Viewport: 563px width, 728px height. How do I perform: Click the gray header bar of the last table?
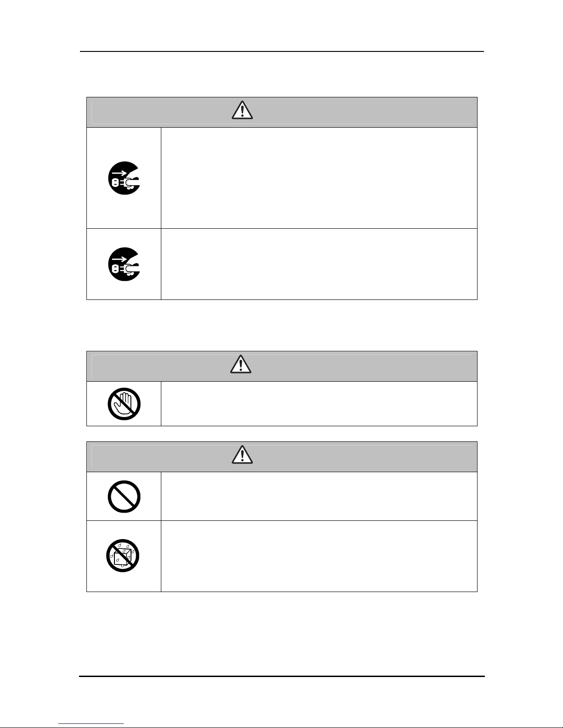click(x=282, y=457)
